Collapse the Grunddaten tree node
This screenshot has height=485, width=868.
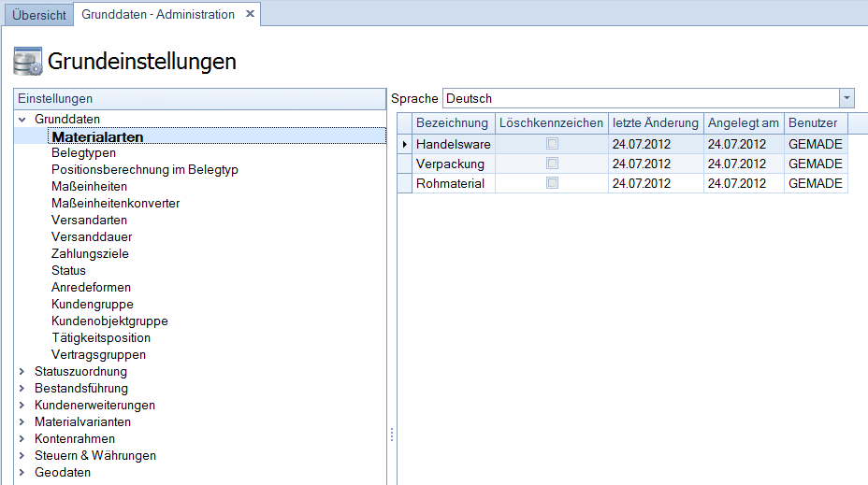(x=22, y=120)
